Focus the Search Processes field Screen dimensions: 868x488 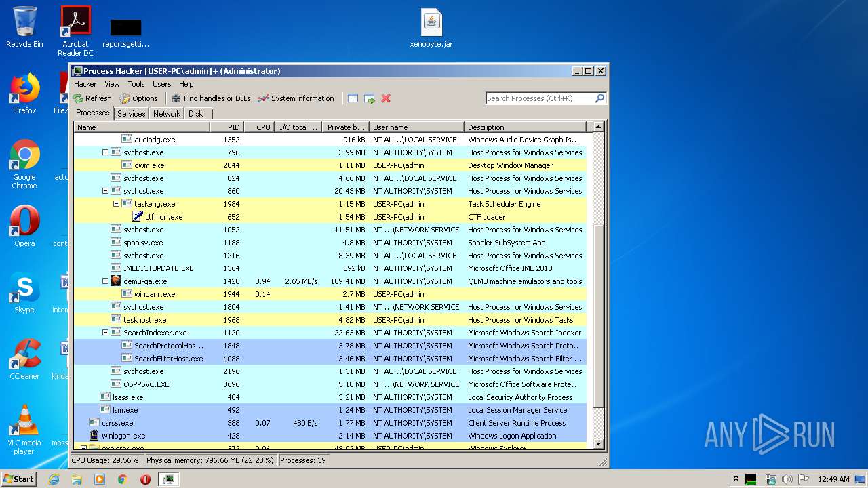pos(540,98)
